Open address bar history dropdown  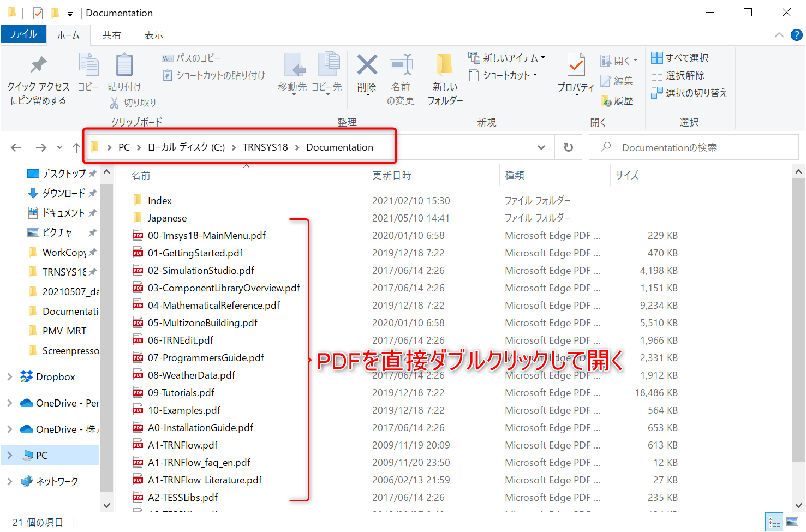click(x=541, y=147)
